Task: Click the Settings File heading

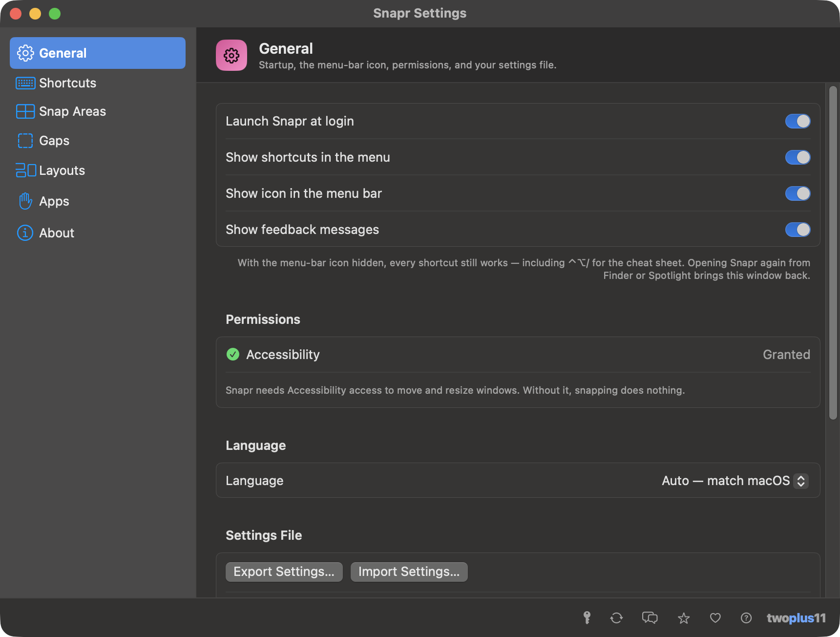Action: (264, 535)
